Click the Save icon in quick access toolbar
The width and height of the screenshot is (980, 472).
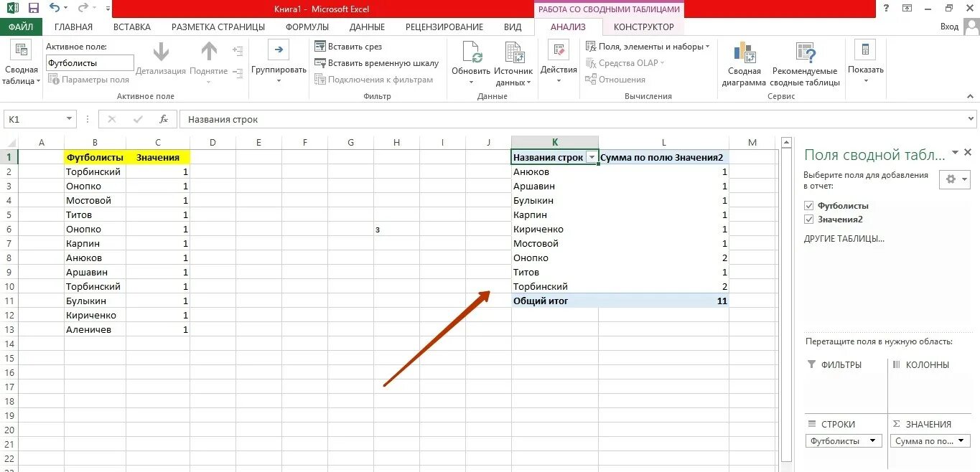point(33,9)
